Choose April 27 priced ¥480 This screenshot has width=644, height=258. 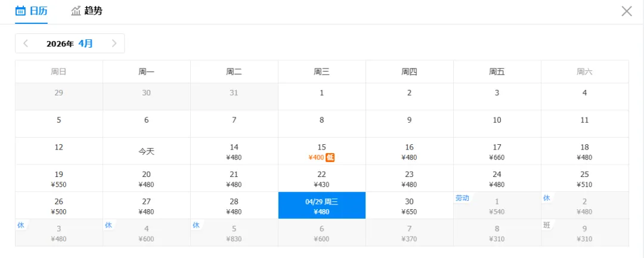coord(147,205)
